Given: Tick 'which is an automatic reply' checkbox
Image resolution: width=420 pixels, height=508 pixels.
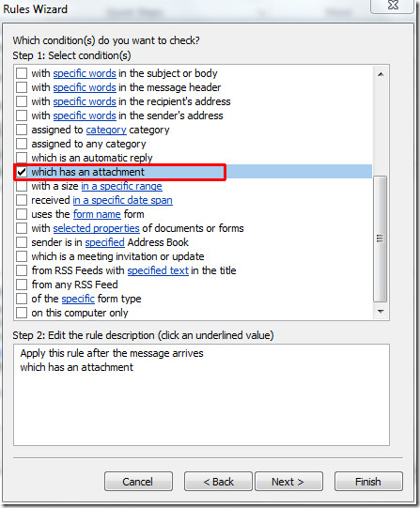Looking at the screenshot, I should tap(22, 158).
